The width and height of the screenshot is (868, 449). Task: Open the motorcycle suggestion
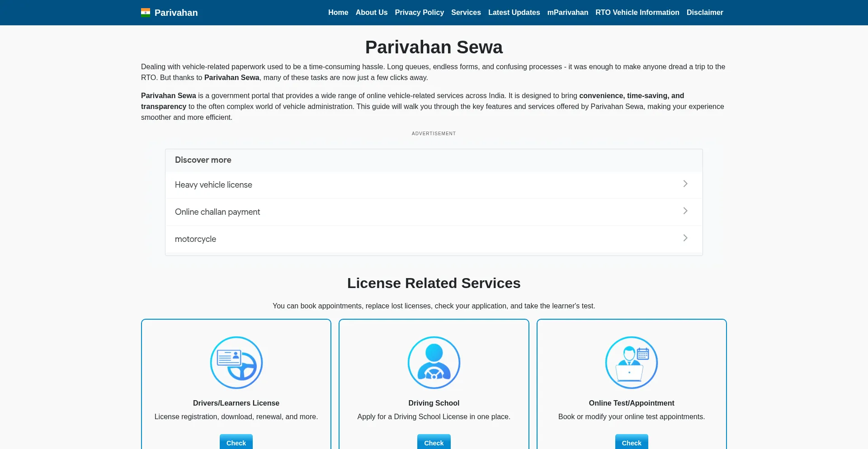tap(434, 239)
